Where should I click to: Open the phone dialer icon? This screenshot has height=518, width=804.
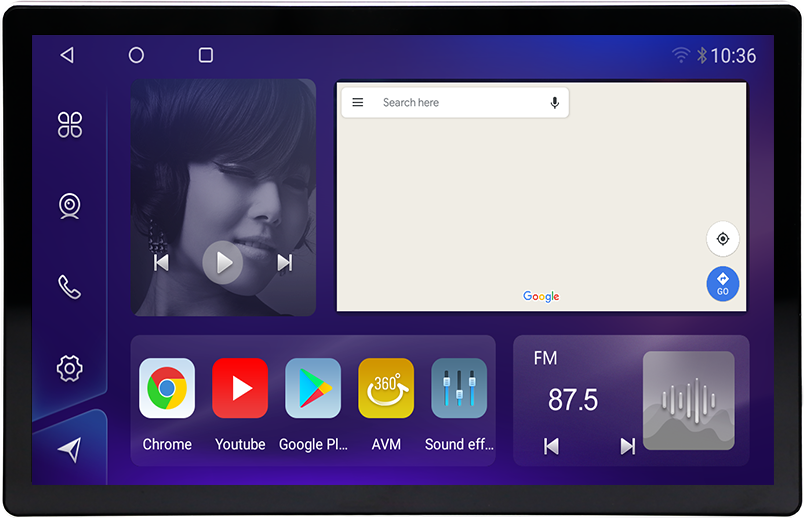[70, 287]
